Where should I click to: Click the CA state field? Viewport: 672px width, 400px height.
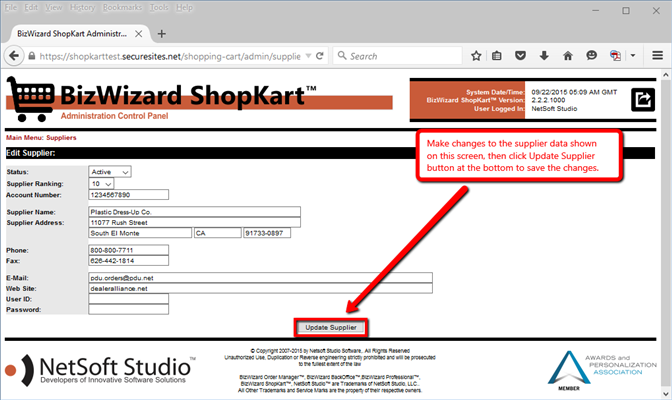[x=218, y=233]
